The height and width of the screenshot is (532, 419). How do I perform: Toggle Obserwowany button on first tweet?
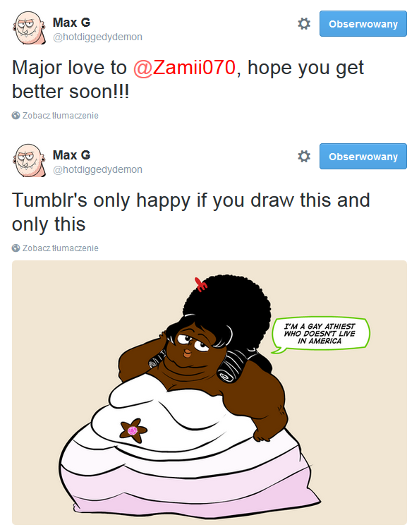pos(363,24)
